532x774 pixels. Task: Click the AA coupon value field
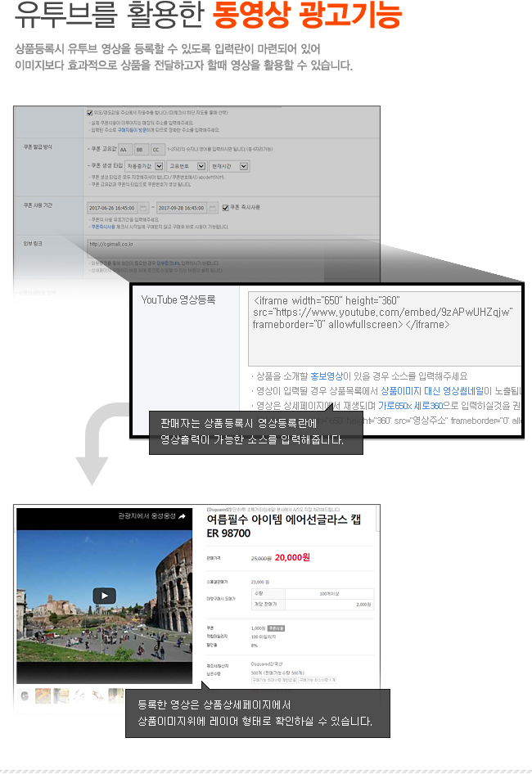124,149
